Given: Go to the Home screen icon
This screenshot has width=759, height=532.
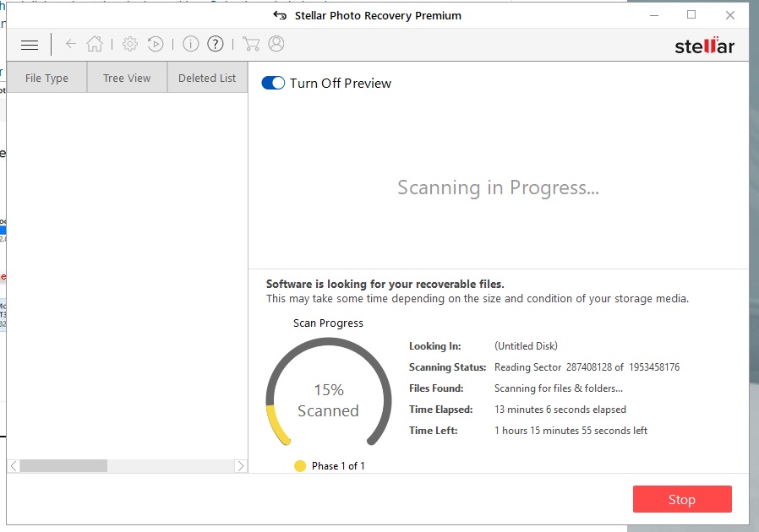Looking at the screenshot, I should tap(95, 44).
